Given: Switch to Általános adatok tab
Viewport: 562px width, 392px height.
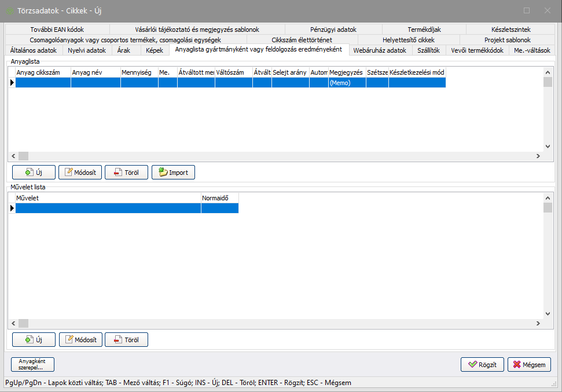Looking at the screenshot, I should coord(34,50).
